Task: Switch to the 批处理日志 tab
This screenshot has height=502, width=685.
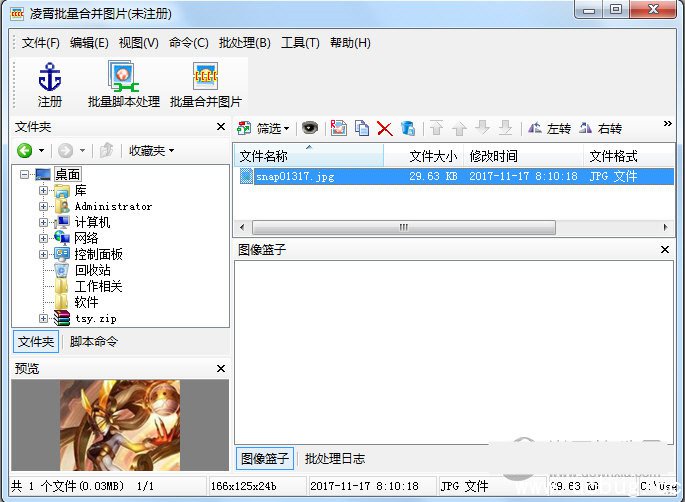Action: click(x=334, y=459)
